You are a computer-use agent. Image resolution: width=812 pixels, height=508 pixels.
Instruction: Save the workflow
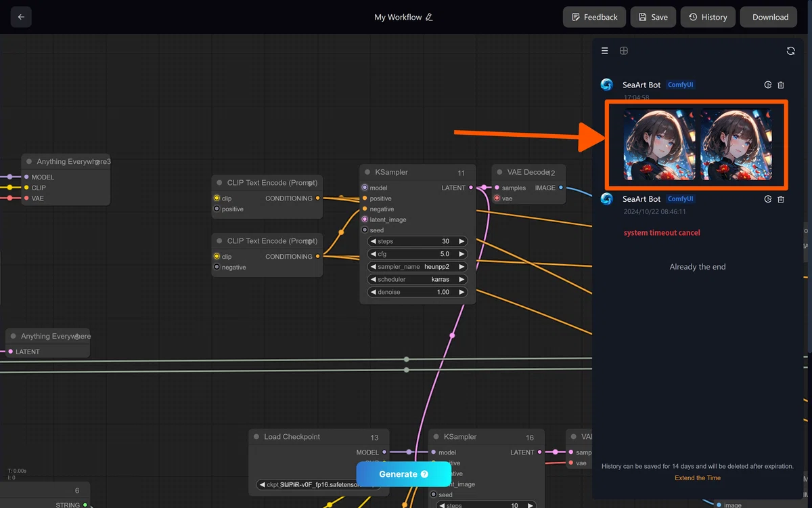tap(652, 17)
